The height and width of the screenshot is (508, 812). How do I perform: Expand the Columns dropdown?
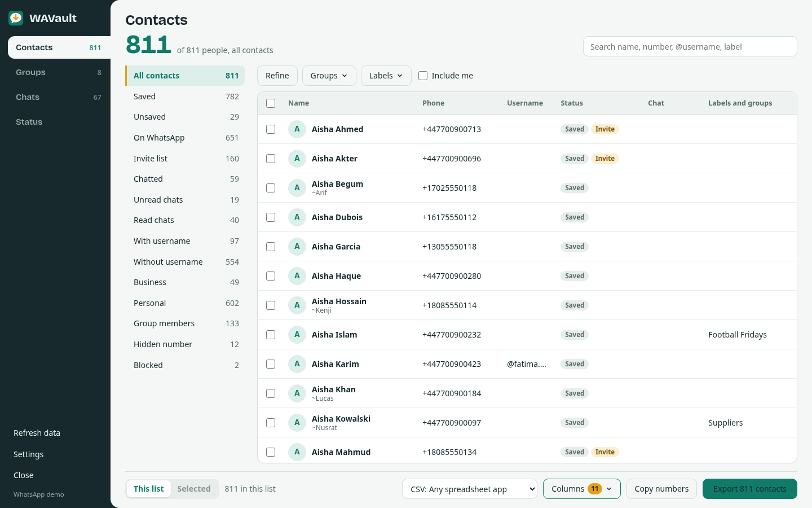[x=582, y=489]
